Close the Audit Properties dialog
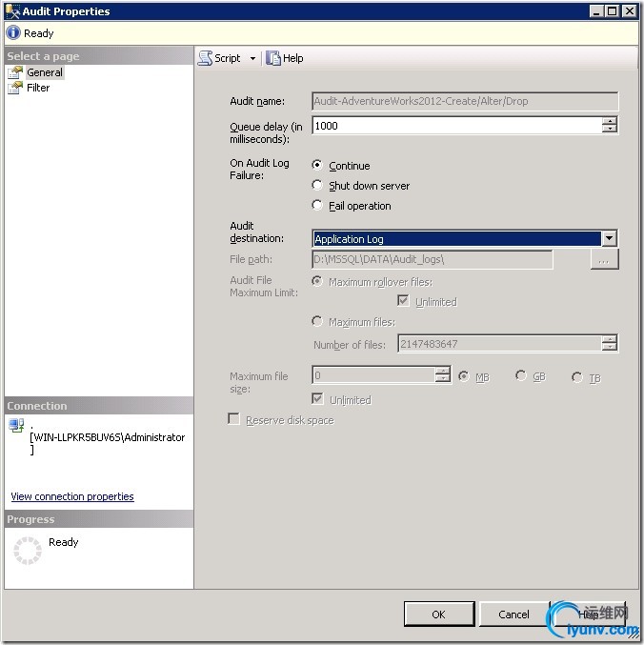The width and height of the screenshot is (644, 645). pyautogui.click(x=629, y=11)
